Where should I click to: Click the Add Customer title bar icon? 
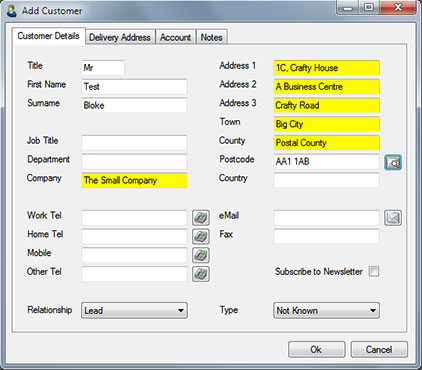pyautogui.click(x=12, y=10)
